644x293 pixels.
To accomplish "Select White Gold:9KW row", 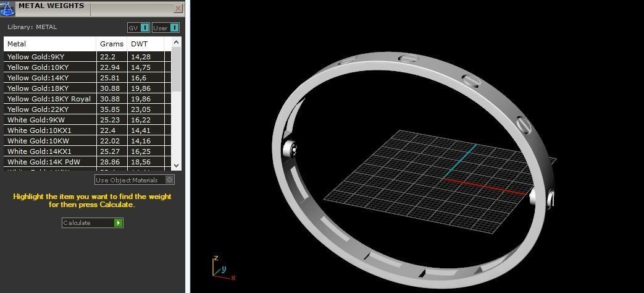I will 88,120.
